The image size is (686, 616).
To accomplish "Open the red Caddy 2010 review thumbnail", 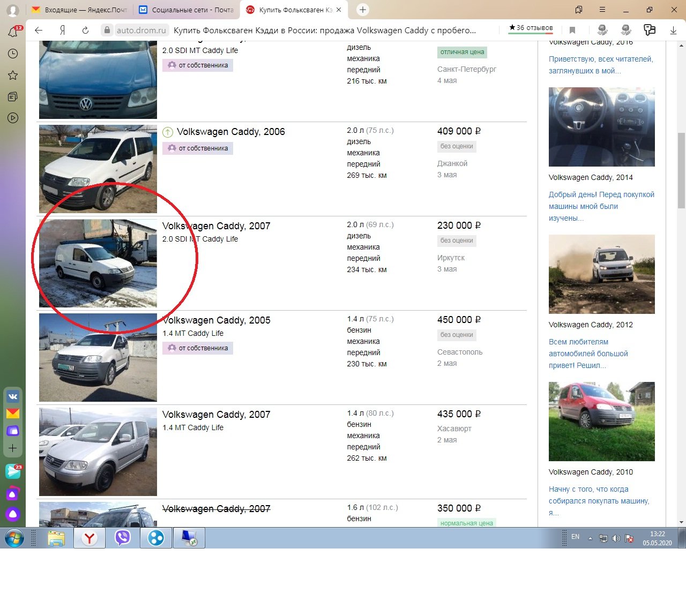I will (601, 421).
